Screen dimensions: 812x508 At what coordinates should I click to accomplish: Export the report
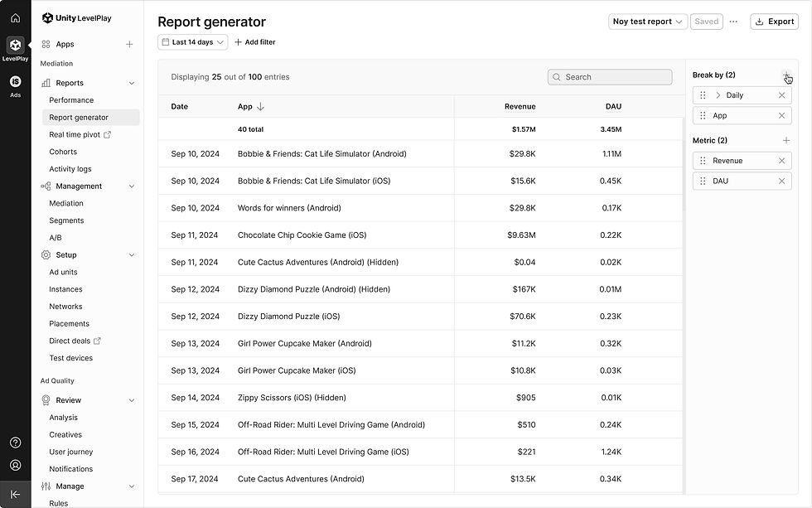point(774,22)
